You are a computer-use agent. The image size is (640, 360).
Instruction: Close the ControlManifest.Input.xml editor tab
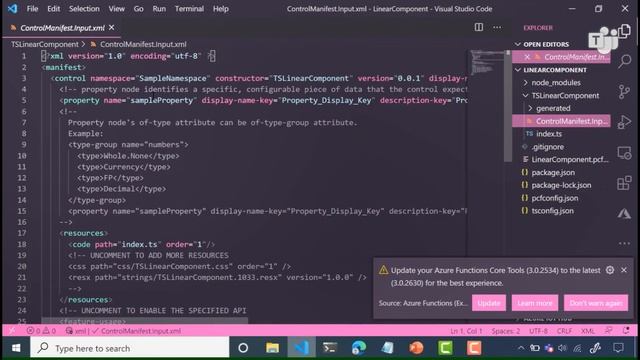[x=111, y=27]
